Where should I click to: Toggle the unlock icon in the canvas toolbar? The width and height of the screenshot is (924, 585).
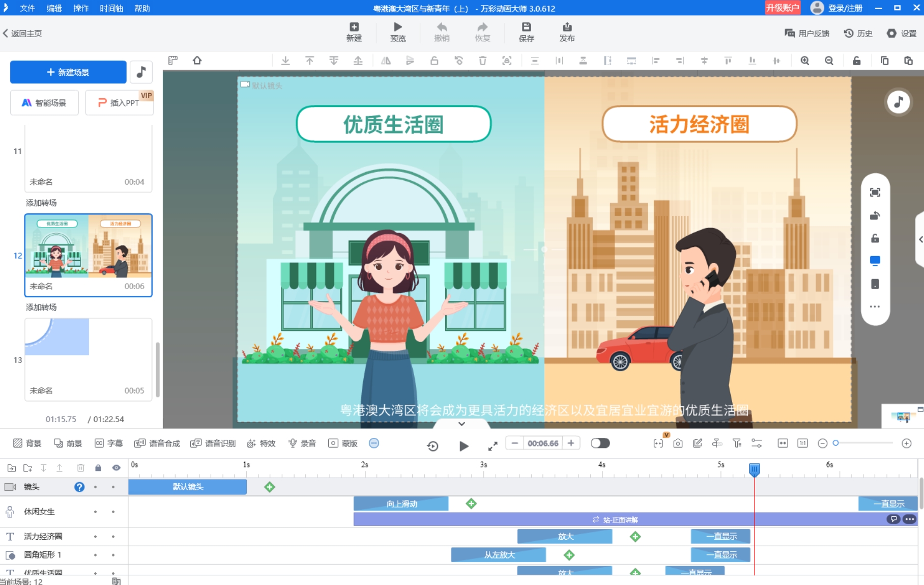(x=856, y=61)
